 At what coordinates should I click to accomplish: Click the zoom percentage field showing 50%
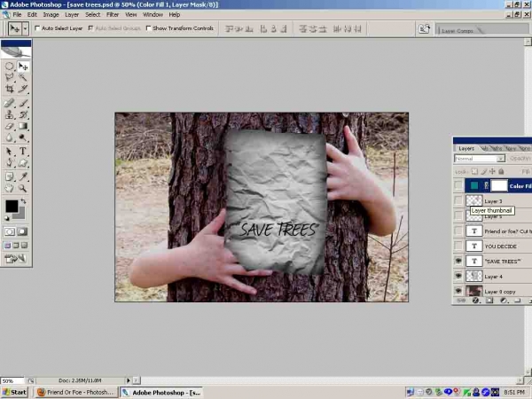(x=12, y=380)
